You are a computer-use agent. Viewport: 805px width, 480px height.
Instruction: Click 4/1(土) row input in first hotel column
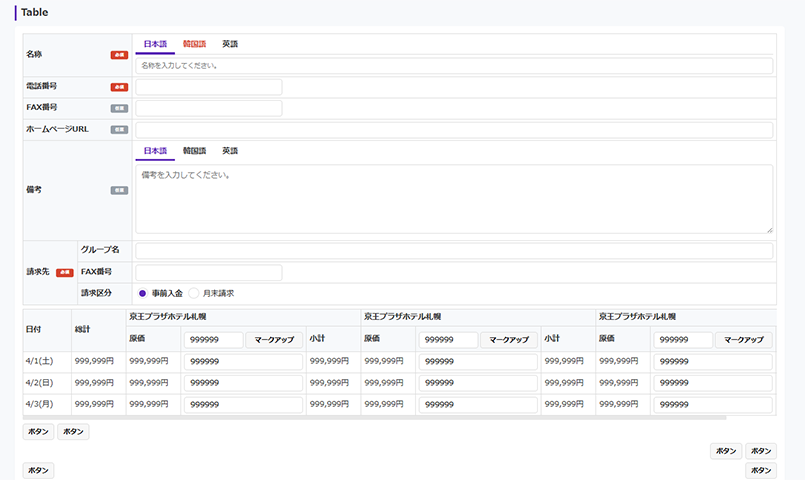click(243, 362)
